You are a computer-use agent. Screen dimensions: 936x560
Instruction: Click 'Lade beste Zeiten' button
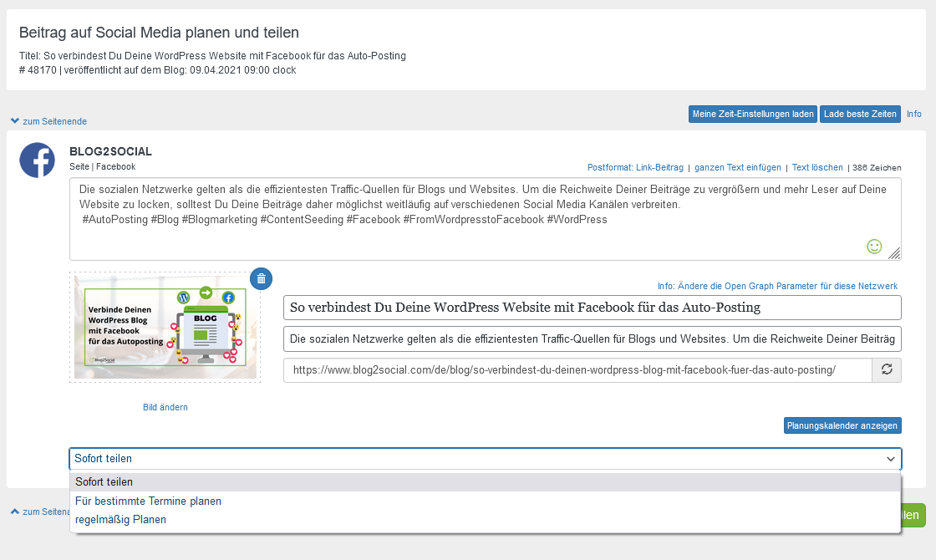click(860, 114)
